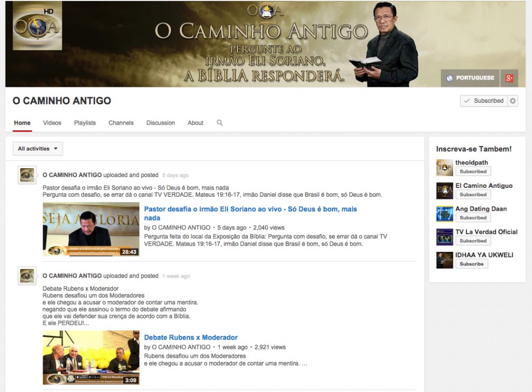Click the '5 days ago' post timestamp
The width and height of the screenshot is (532, 392).
[x=176, y=175]
